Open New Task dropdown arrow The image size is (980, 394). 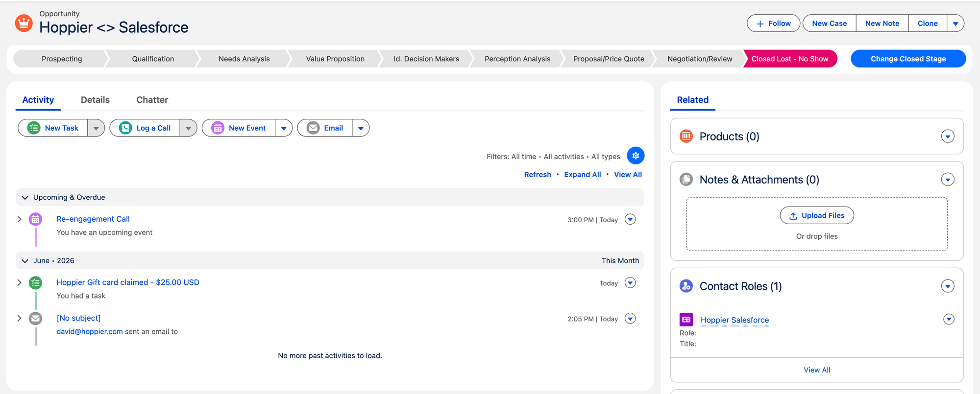(x=96, y=128)
